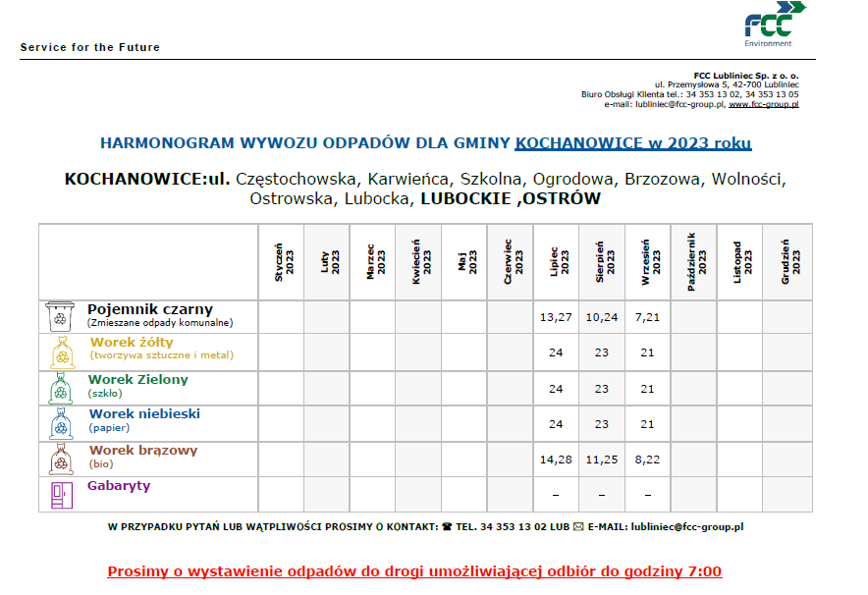Click the KOCHANOWICE w 2023 roku link
The width and height of the screenshot is (868, 595).
coord(633,143)
